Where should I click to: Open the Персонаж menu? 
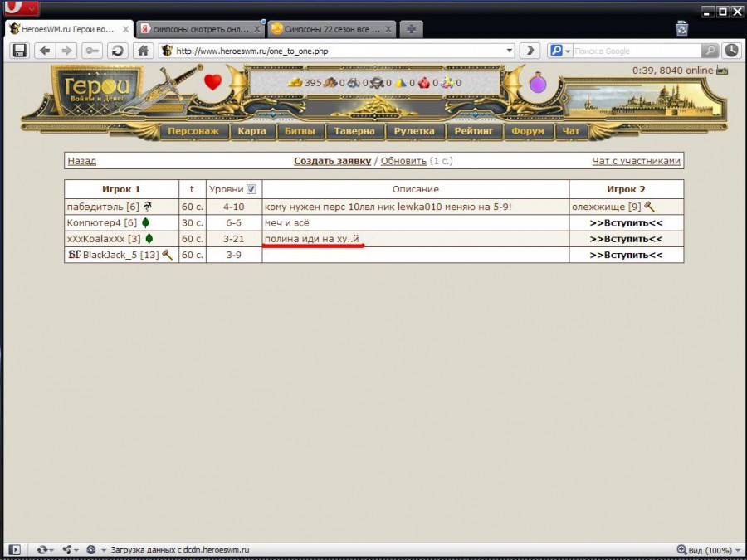coord(193,131)
